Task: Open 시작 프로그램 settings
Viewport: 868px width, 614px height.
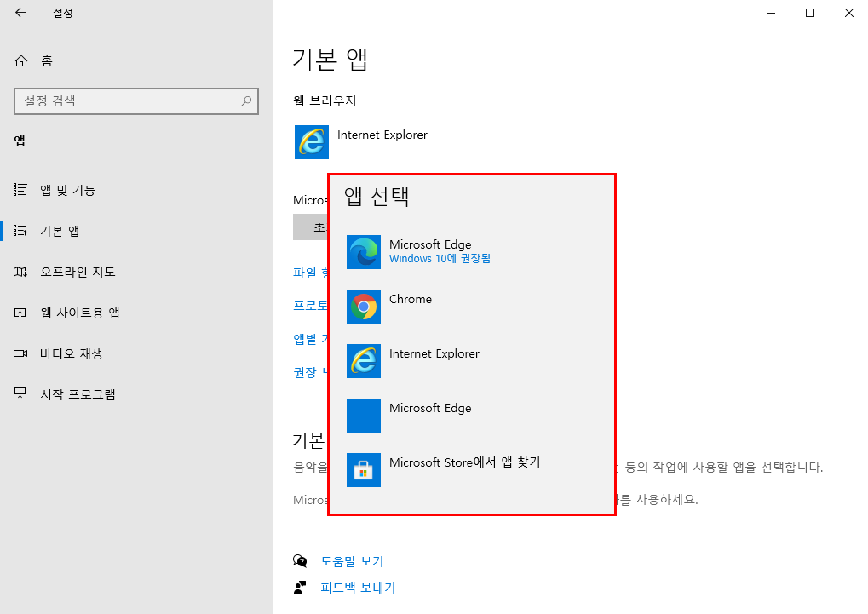Action: tap(64, 394)
